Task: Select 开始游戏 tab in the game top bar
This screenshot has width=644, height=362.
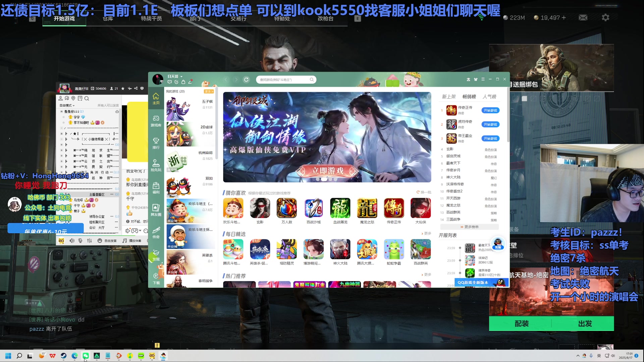Action: [x=64, y=19]
